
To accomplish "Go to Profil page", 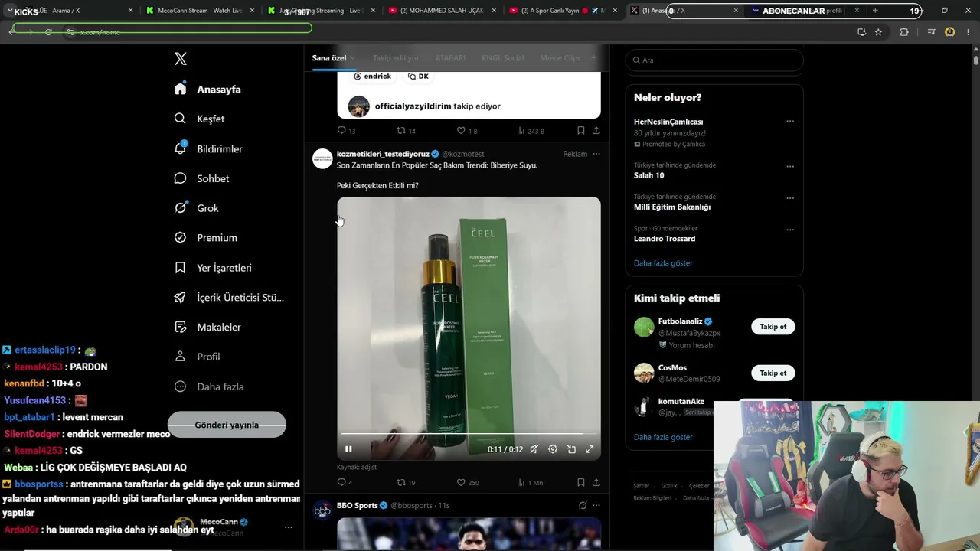I will [197, 357].
